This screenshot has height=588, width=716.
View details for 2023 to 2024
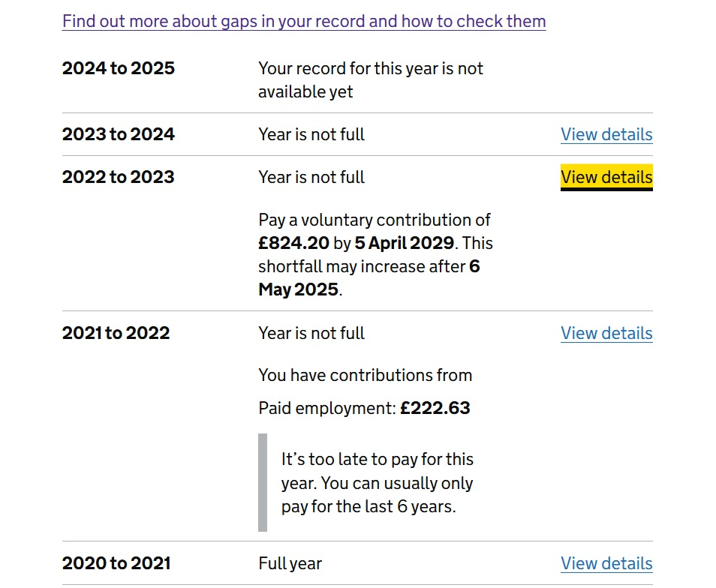click(606, 134)
